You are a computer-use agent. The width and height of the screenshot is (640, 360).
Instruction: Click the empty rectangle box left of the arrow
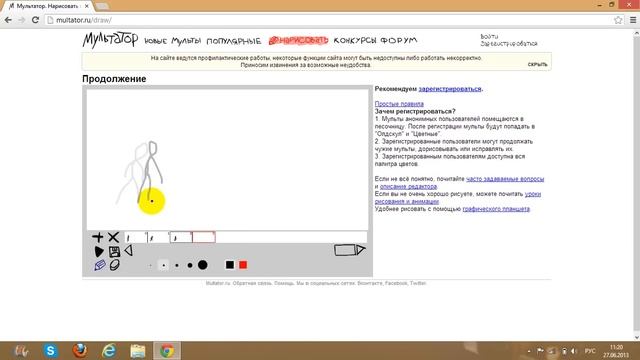pyautogui.click(x=345, y=250)
